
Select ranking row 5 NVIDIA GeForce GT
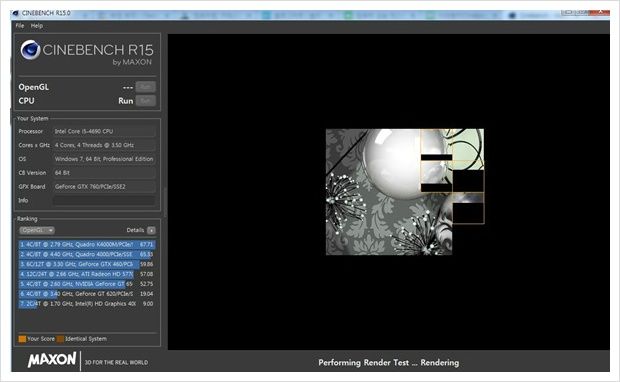tap(87, 284)
